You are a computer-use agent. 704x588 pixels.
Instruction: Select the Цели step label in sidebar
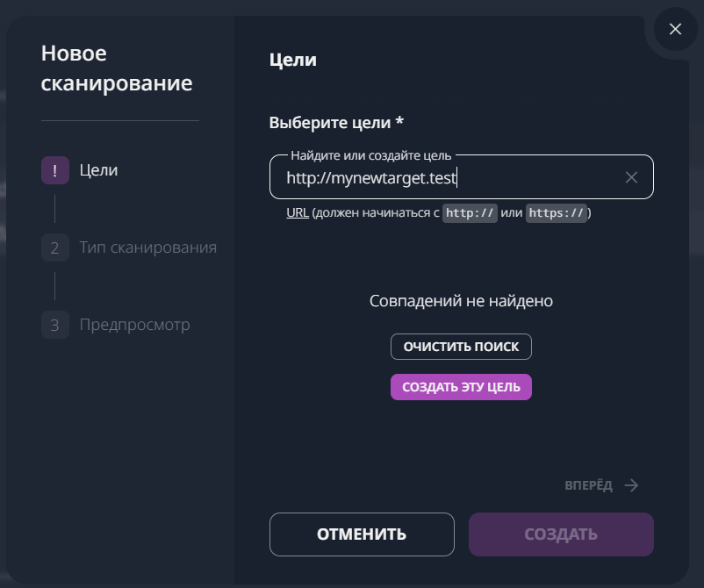[99, 170]
